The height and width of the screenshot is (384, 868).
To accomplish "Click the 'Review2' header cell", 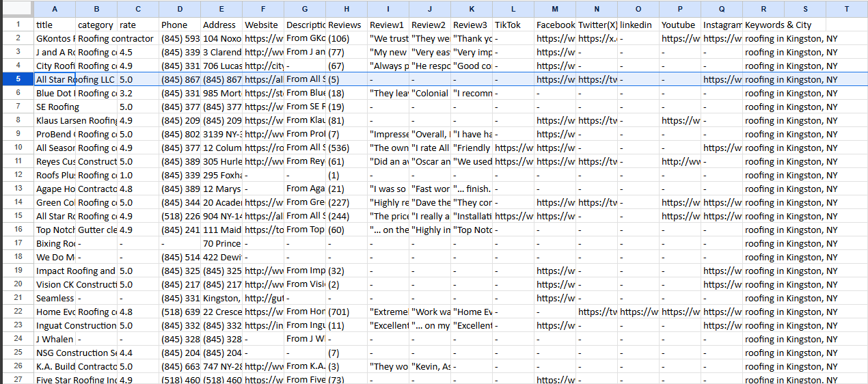I will (430, 25).
